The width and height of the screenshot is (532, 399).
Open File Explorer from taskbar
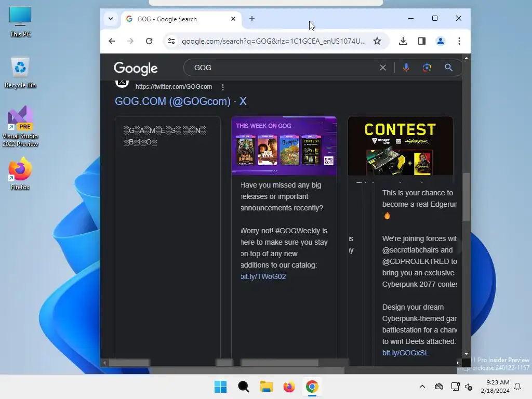(267, 387)
